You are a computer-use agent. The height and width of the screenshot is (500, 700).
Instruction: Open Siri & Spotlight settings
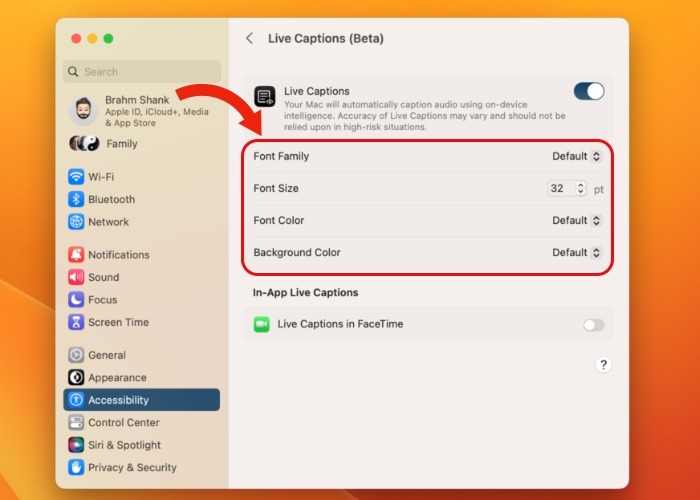pyautogui.click(x=142, y=445)
